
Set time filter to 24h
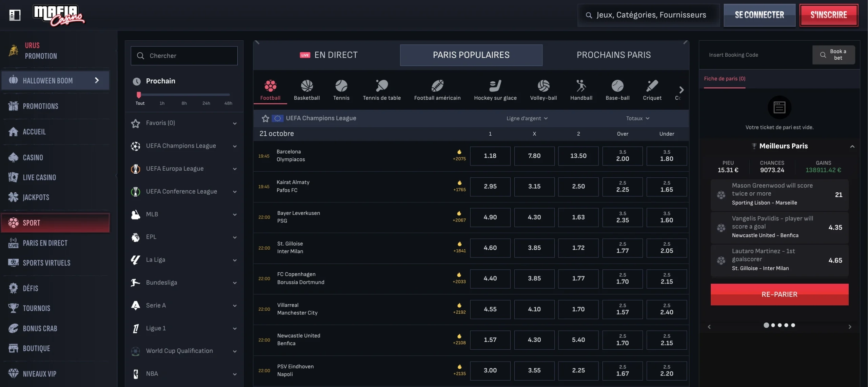[206, 103]
